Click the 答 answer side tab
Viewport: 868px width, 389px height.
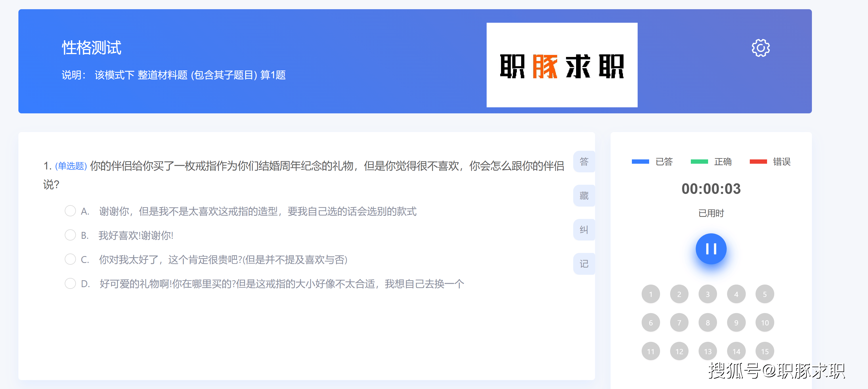pyautogui.click(x=584, y=161)
